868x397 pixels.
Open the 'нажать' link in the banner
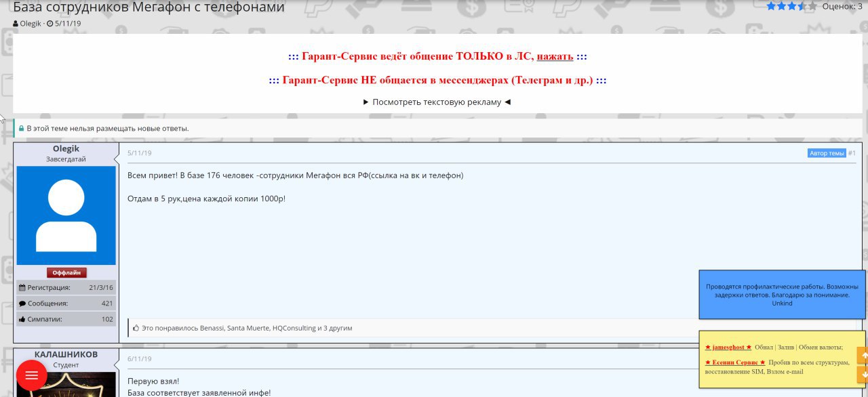coord(555,56)
